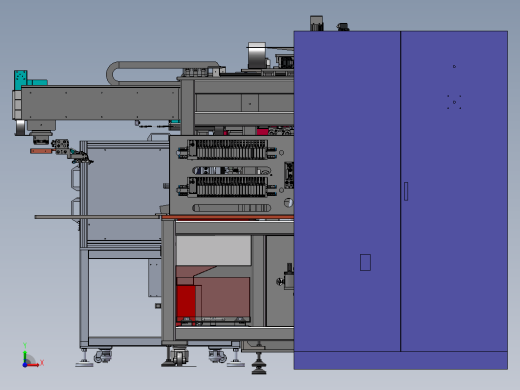Viewport: 520px width, 390px height.
Task: Click the red X axis of the orientation triad
Action: pyautogui.click(x=33, y=365)
